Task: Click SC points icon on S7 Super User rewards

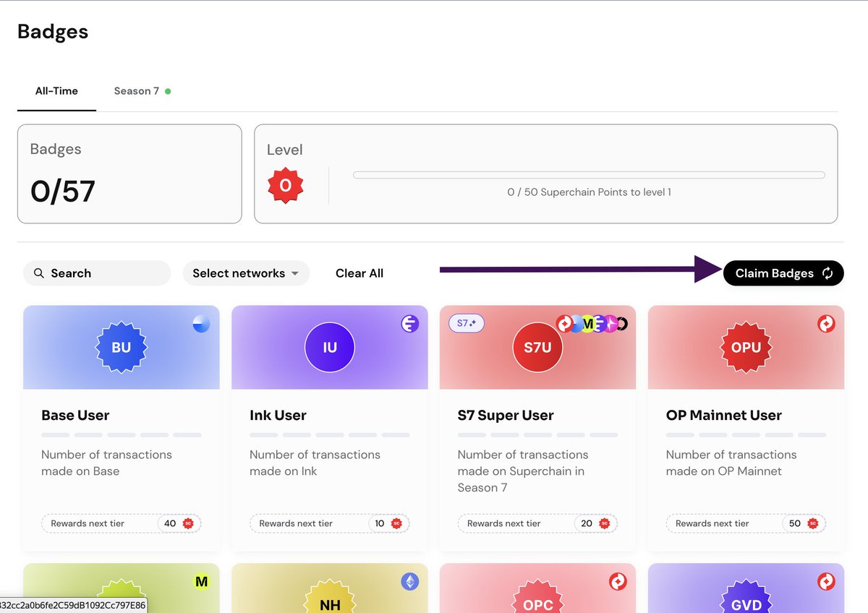Action: [605, 523]
